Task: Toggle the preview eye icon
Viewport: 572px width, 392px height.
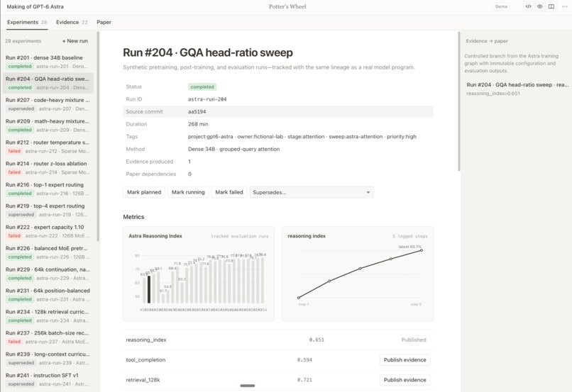Action: pyautogui.click(x=539, y=6)
